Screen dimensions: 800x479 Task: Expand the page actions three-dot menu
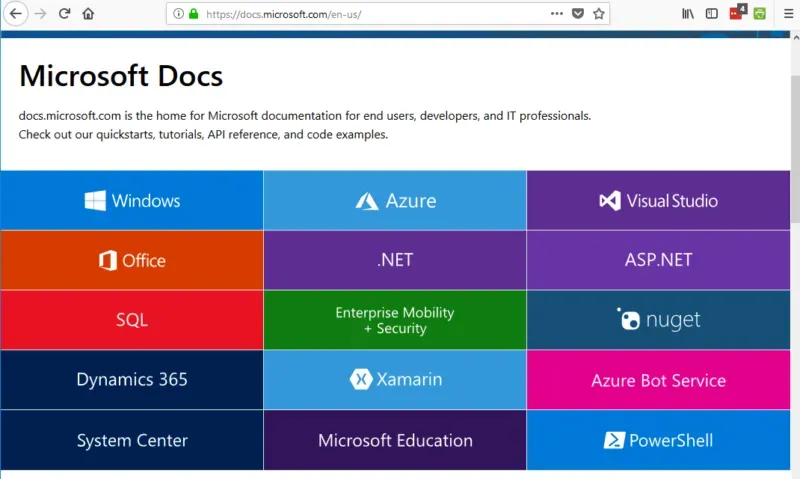[x=557, y=14]
